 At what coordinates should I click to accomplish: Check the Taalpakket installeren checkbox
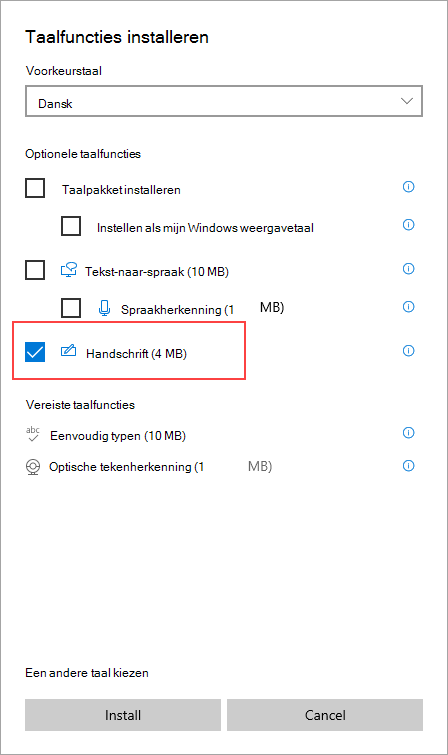(x=35, y=188)
